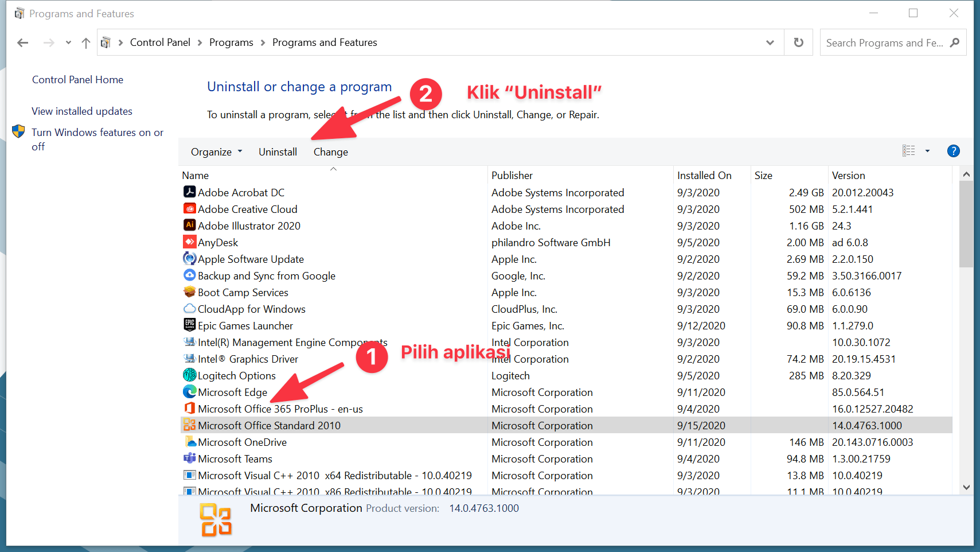Open the Recent locations dropdown arrow
This screenshot has width=980, height=552.
68,42
